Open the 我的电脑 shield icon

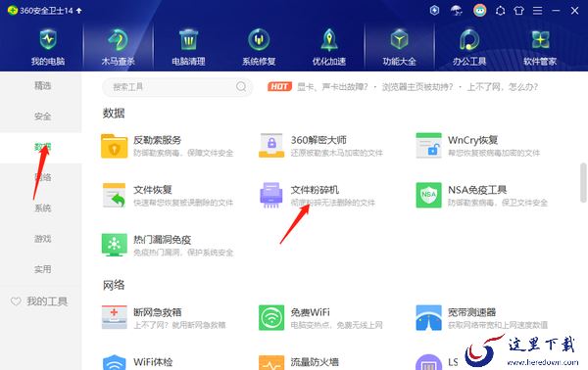tap(48, 40)
